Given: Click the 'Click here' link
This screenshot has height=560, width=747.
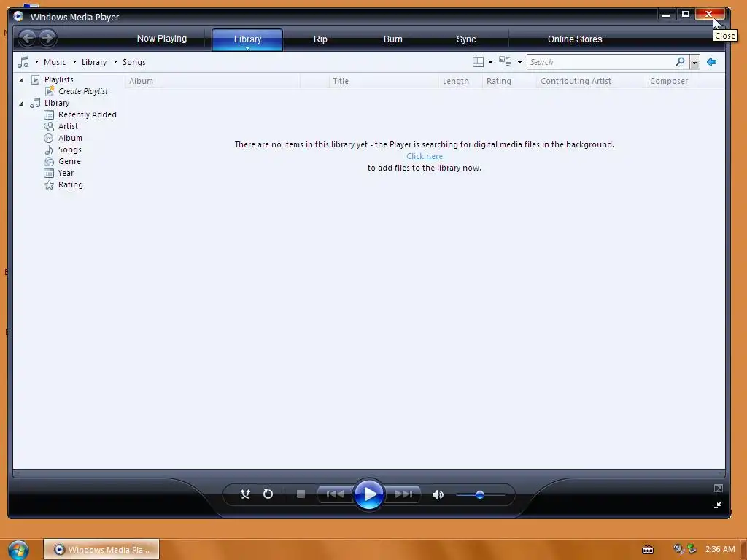Looking at the screenshot, I should pyautogui.click(x=425, y=156).
